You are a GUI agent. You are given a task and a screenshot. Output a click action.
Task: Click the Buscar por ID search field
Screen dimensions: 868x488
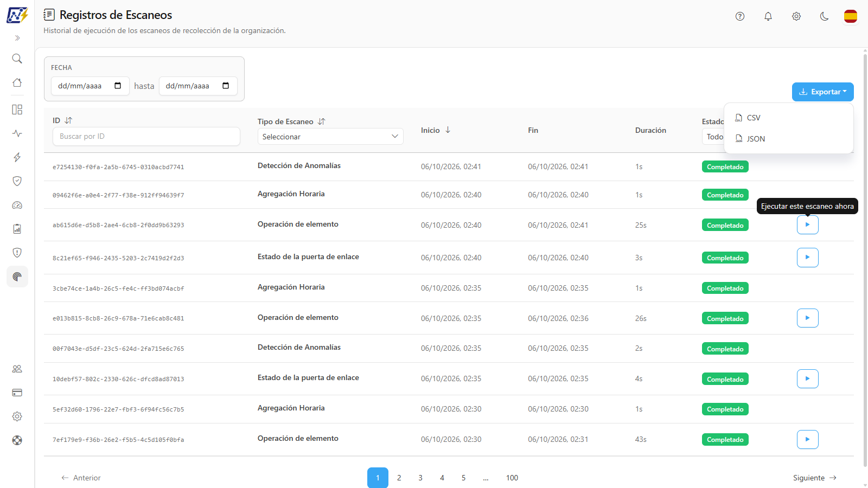point(146,136)
